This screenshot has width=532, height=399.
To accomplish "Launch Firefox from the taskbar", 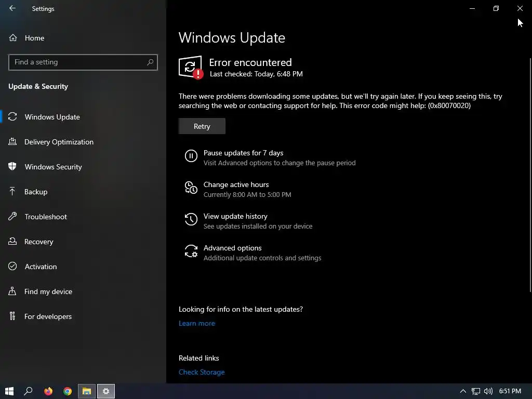I will tap(48, 391).
